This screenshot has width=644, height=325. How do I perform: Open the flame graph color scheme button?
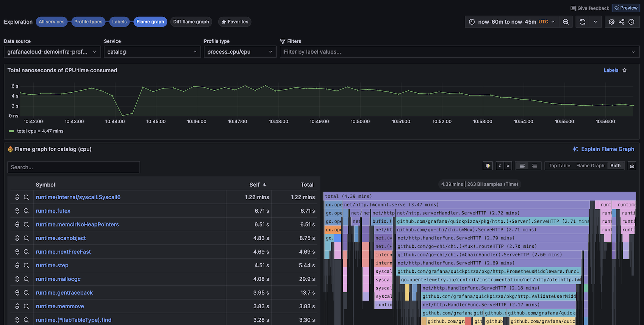(x=488, y=166)
